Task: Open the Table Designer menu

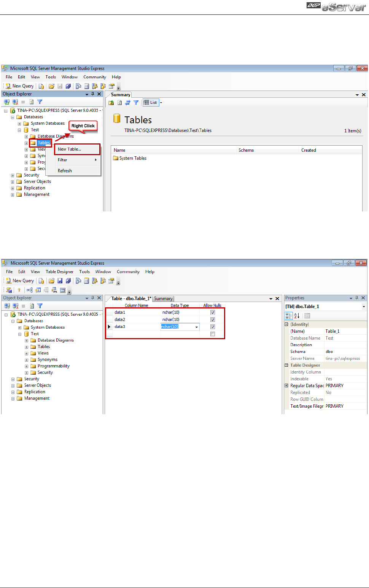Action: coord(59,272)
